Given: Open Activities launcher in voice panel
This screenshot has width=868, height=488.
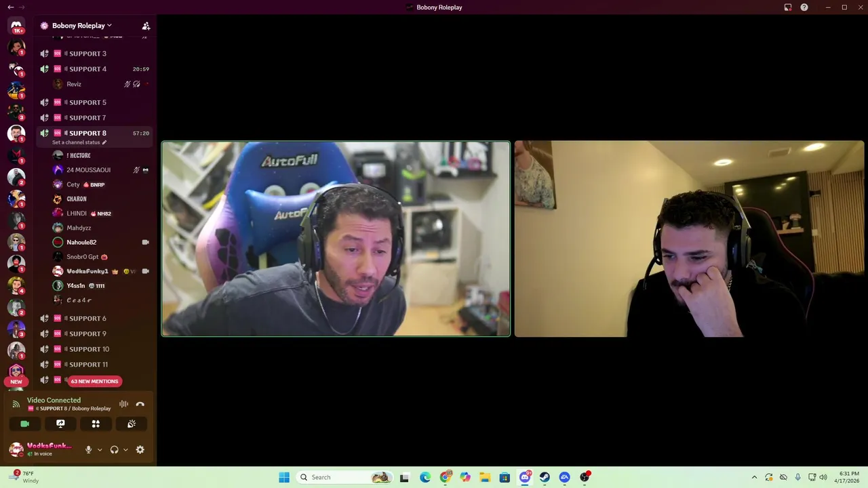Looking at the screenshot, I should point(96,424).
